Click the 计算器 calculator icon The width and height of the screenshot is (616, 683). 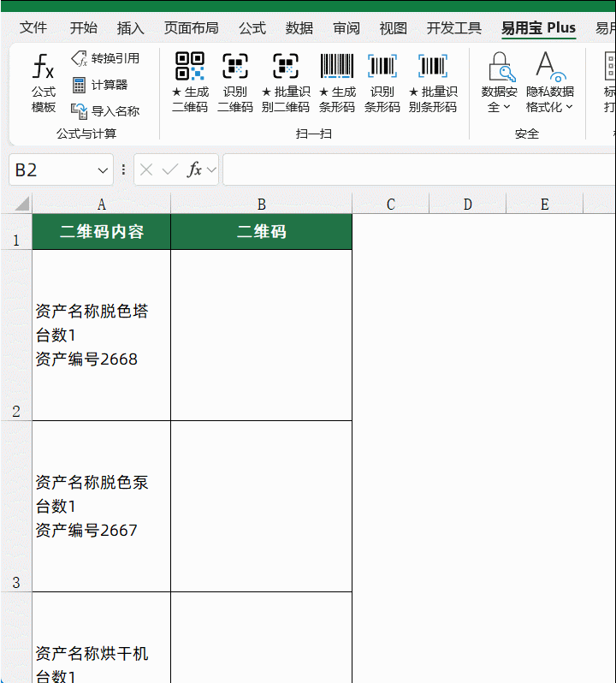(x=80, y=85)
